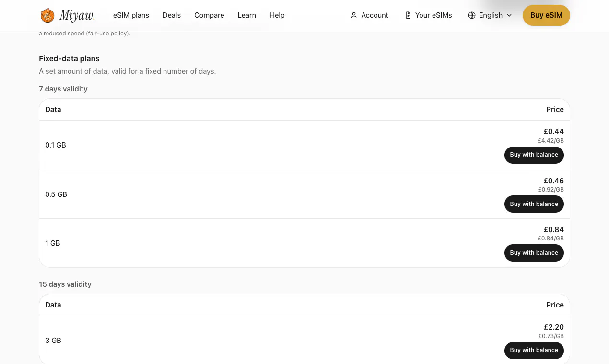This screenshot has height=364, width=609.
Task: Open the Learn menu item
Action: pyautogui.click(x=247, y=15)
